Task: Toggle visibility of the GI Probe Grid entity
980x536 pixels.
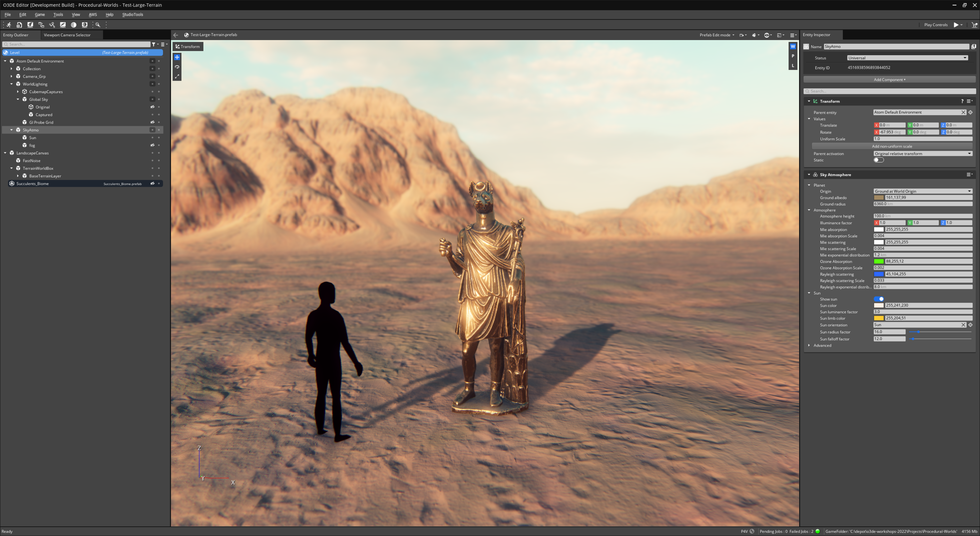Action: click(x=152, y=122)
